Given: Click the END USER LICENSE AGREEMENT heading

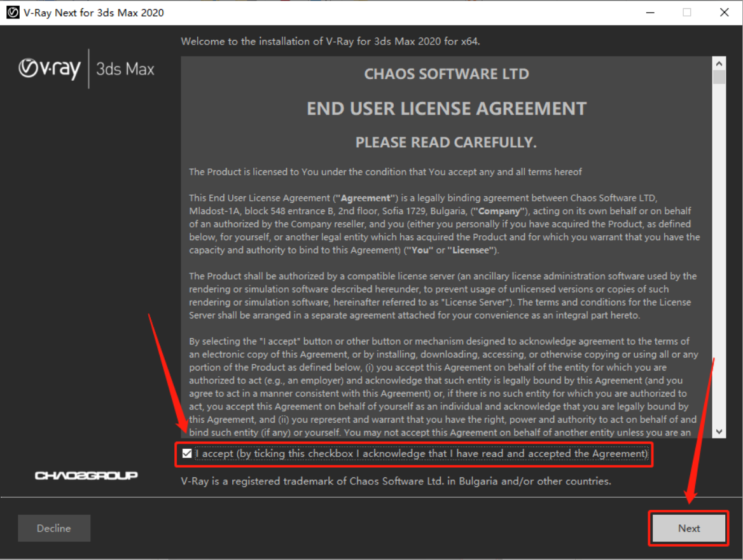Looking at the screenshot, I should [x=446, y=109].
